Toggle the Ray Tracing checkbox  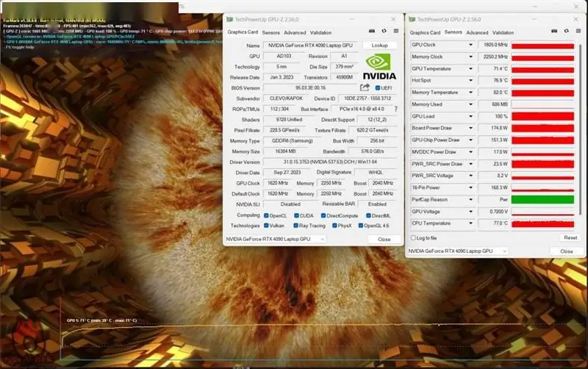[x=296, y=226]
